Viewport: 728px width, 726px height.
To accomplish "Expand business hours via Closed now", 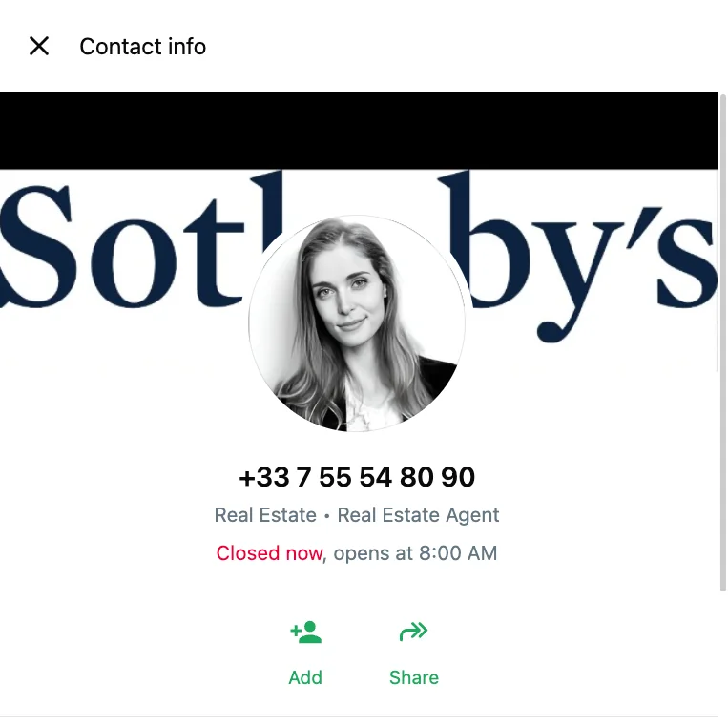I will tap(269, 553).
